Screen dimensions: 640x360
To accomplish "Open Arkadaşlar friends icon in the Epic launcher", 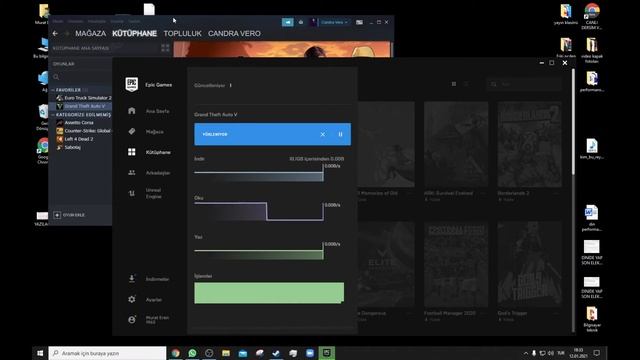I will 131,173.
